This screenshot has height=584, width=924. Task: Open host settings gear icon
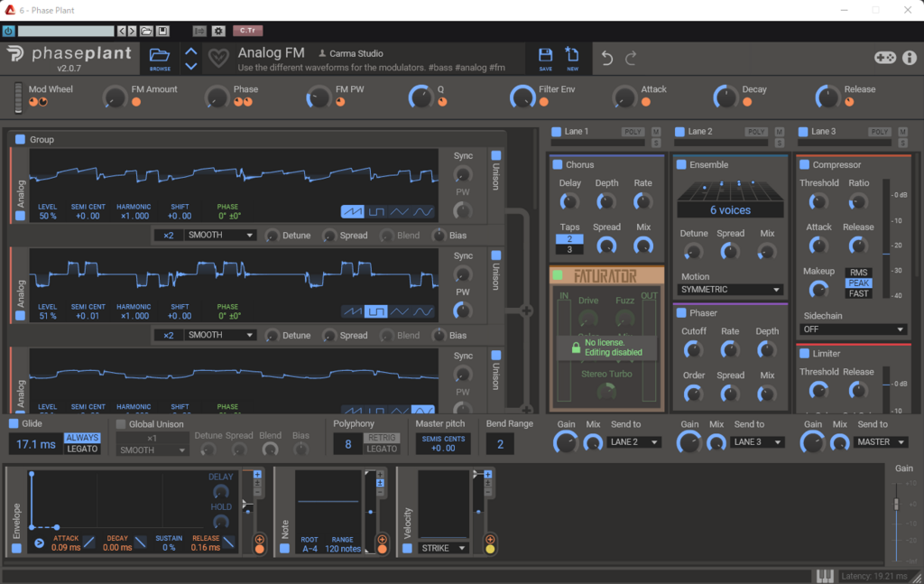[x=218, y=31]
